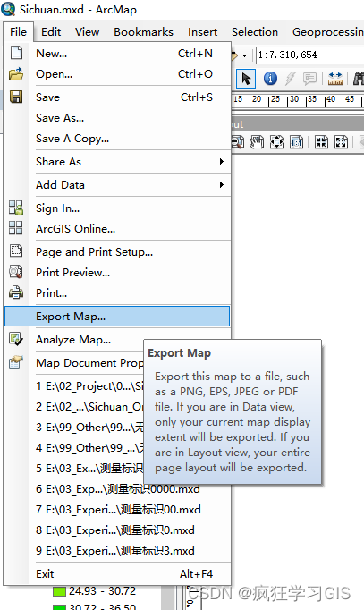This screenshot has width=364, height=610.
Task: Open the Measure ruler tool
Action: click(334, 79)
